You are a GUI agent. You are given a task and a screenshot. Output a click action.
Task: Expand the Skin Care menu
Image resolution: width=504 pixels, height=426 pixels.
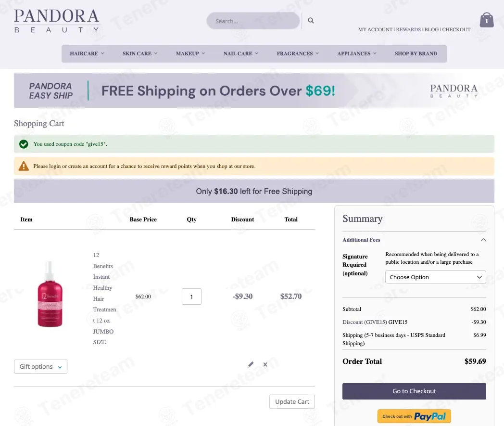(140, 53)
